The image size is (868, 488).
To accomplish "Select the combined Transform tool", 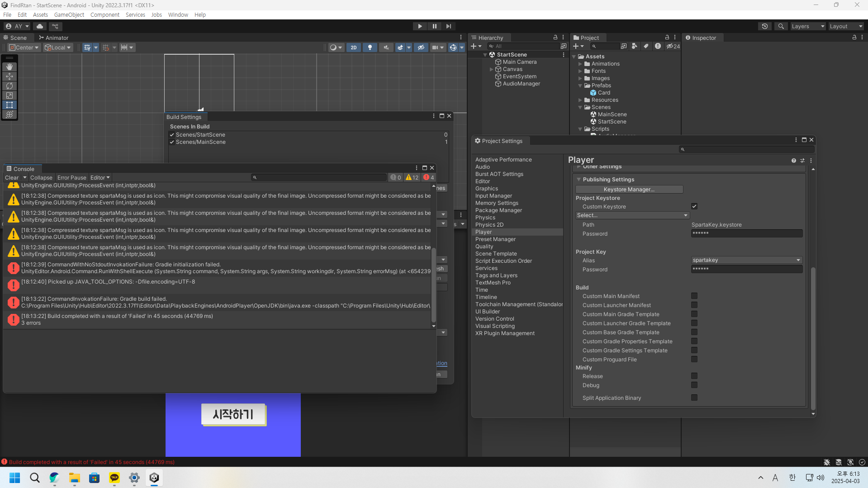I will click(x=9, y=114).
